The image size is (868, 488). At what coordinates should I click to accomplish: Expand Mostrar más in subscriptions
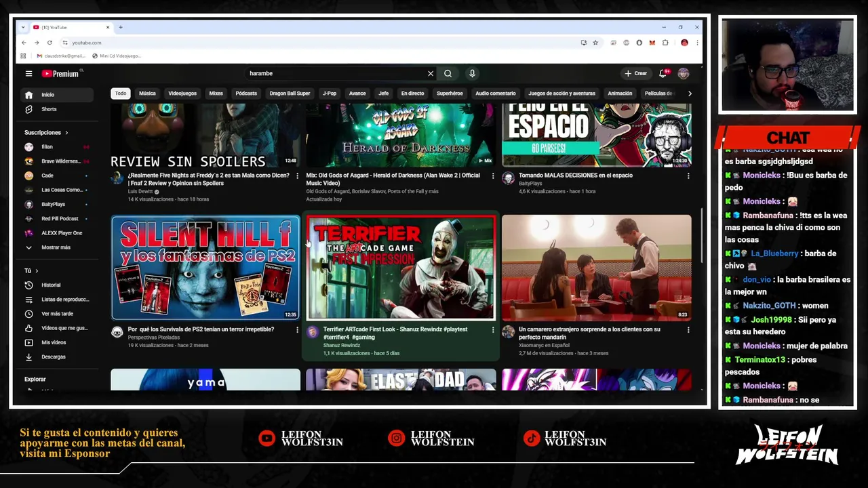pos(57,247)
